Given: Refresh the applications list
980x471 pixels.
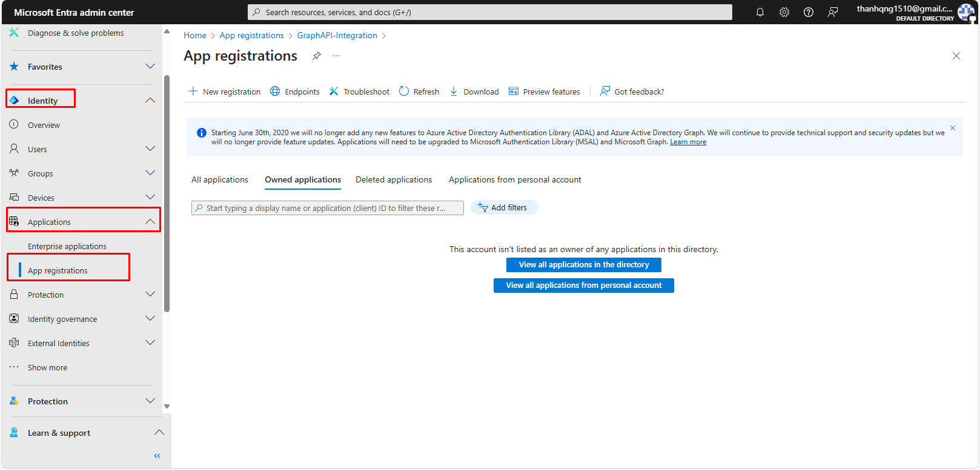Looking at the screenshot, I should (419, 92).
